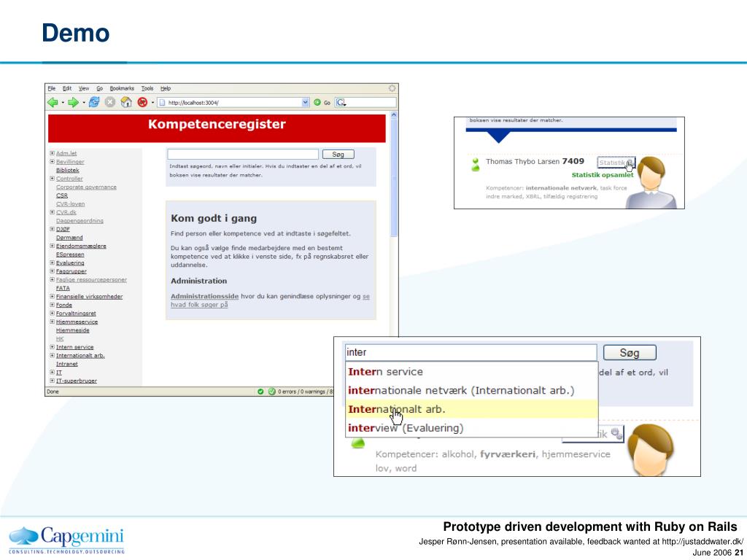Open the Back button history dropdown arrow

point(63,102)
